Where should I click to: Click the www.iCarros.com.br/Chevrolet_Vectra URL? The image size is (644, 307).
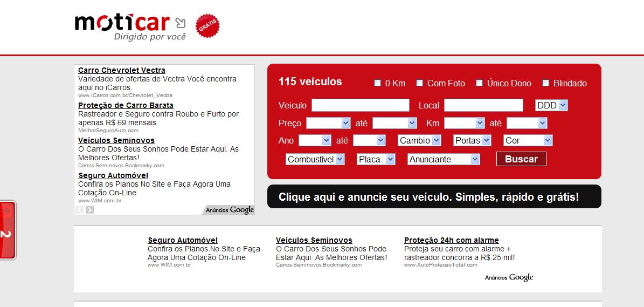125,95
